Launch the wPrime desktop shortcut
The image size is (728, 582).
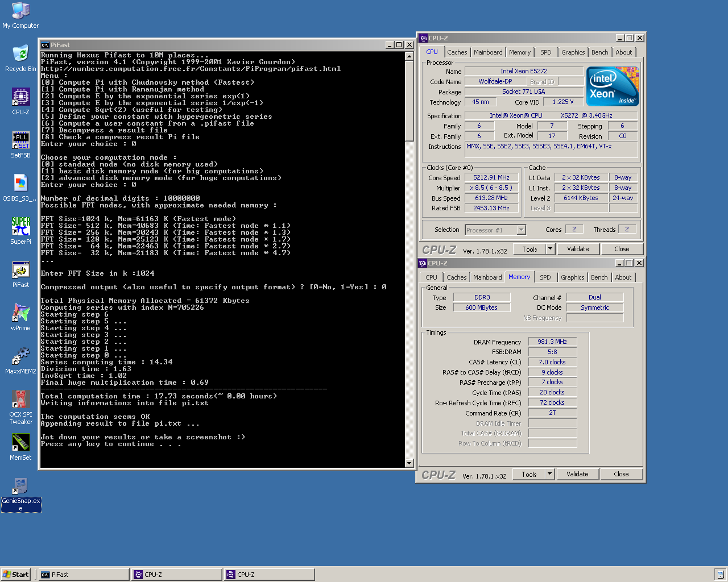tap(20, 318)
